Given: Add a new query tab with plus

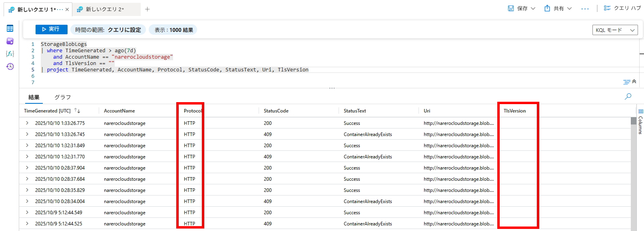Looking at the screenshot, I should 148,9.
